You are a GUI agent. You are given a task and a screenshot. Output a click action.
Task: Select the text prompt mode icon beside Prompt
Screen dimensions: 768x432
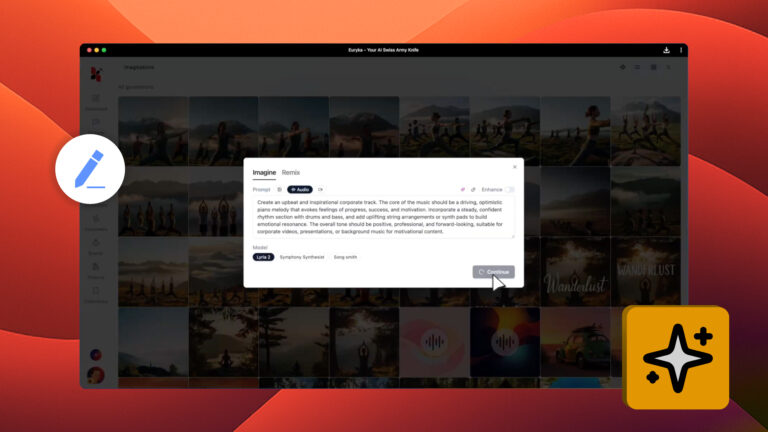(279, 190)
